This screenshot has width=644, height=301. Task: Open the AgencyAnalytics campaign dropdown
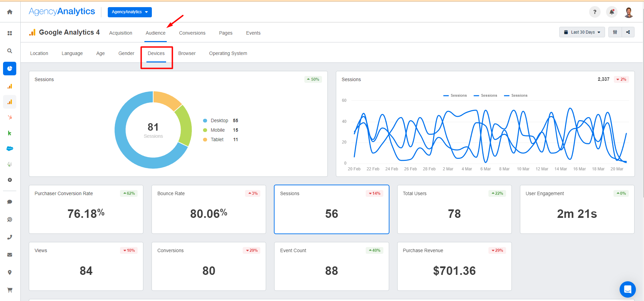tap(129, 12)
